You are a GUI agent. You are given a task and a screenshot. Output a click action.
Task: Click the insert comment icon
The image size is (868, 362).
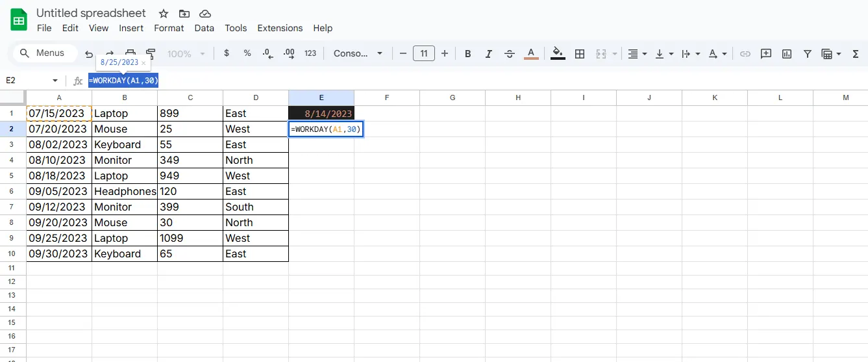point(766,53)
